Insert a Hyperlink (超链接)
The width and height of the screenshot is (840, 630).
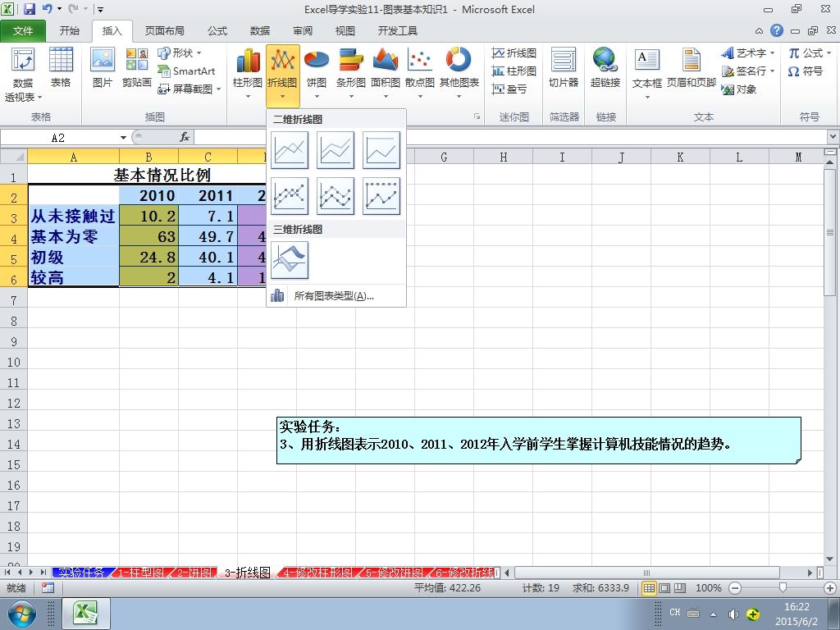pyautogui.click(x=605, y=67)
